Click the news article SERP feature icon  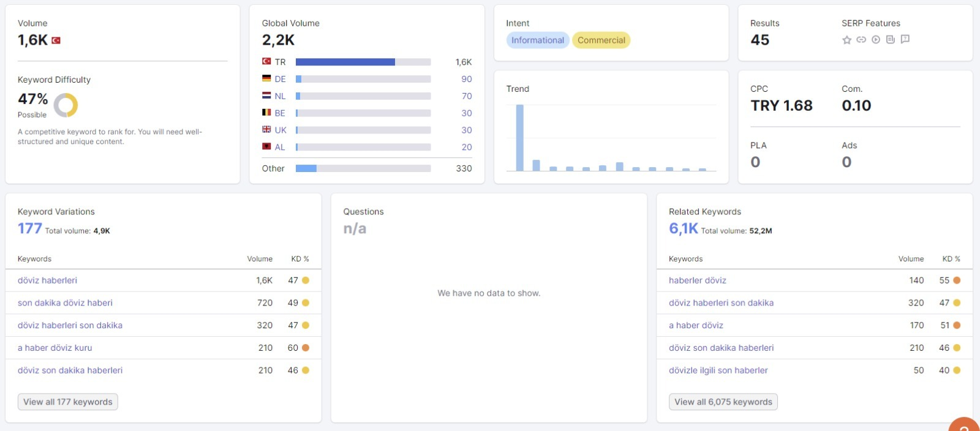(891, 40)
